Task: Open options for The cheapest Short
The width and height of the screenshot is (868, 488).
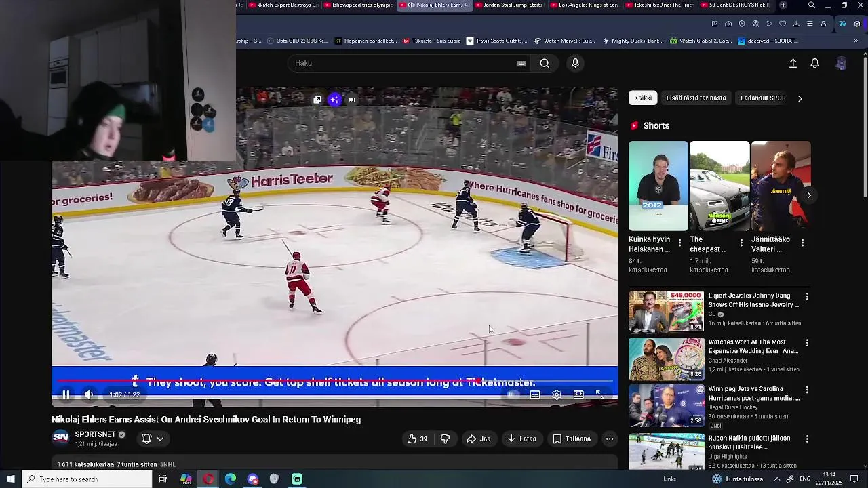Action: tap(741, 243)
